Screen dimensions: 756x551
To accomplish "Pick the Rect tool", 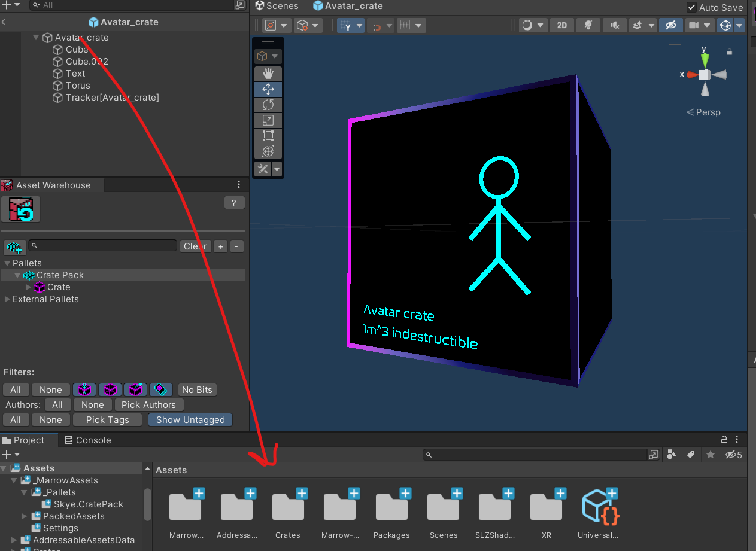I will 268,136.
